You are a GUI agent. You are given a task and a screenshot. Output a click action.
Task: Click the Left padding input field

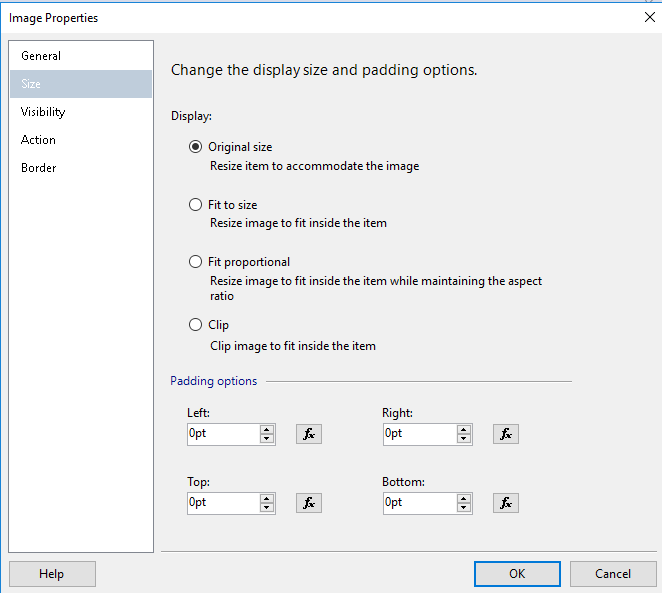pos(222,434)
